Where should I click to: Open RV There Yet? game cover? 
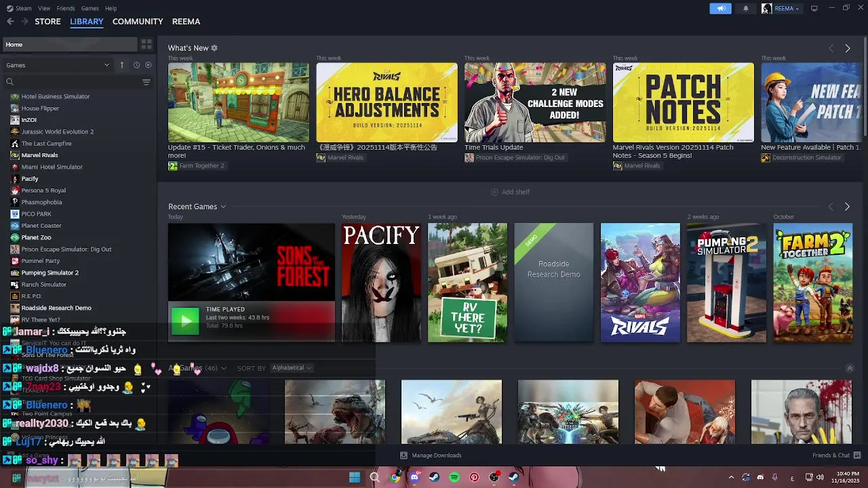tap(467, 283)
